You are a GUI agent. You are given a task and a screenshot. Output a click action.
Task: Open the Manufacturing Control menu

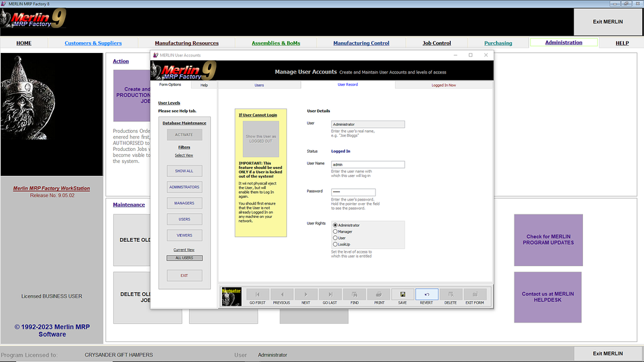pos(361,43)
